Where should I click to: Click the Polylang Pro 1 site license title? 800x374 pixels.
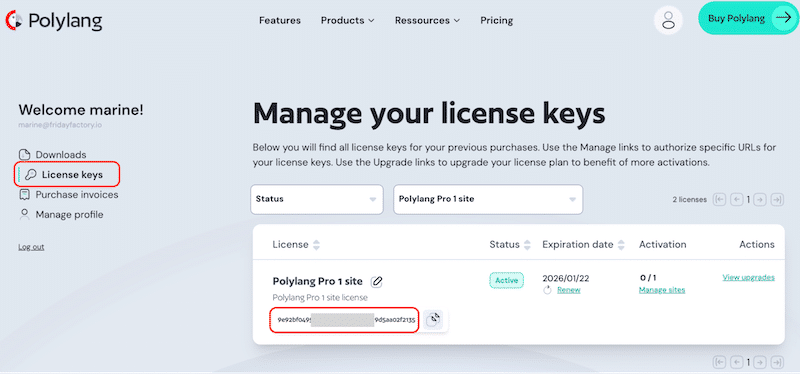(x=317, y=281)
